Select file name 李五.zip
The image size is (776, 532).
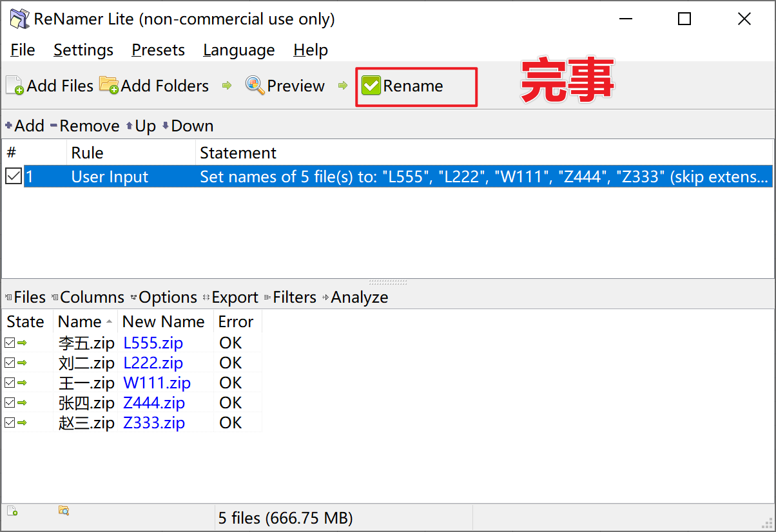86,343
